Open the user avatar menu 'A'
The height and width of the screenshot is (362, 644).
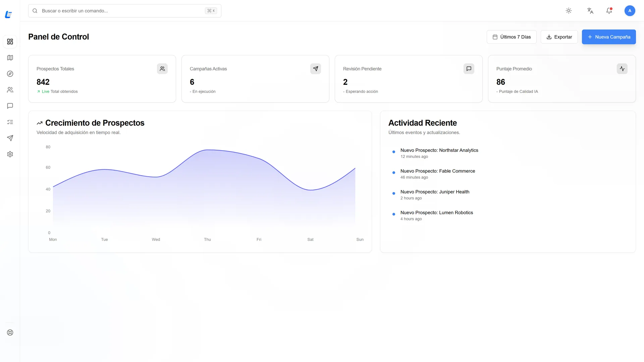630,11
